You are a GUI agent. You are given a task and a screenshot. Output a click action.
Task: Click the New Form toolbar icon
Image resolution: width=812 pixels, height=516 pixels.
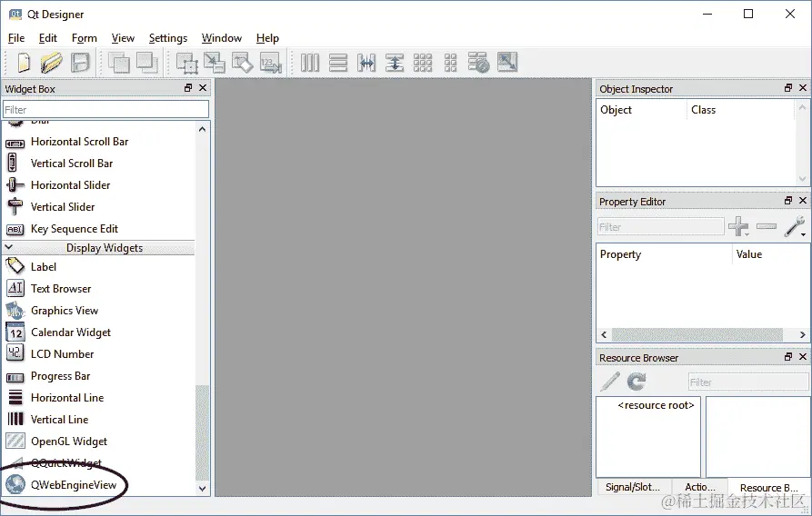[x=24, y=63]
